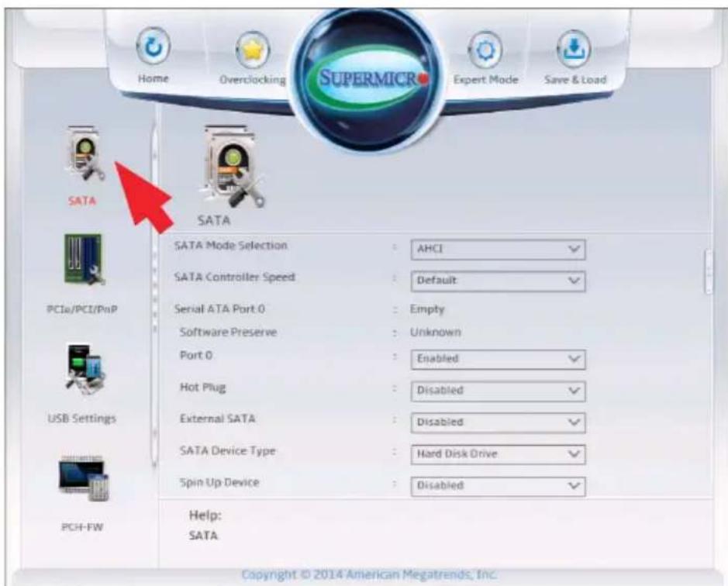Screen dimensions: 728x586
Task: Click the Empty value for Serial ATA Port 0
Action: (427, 309)
